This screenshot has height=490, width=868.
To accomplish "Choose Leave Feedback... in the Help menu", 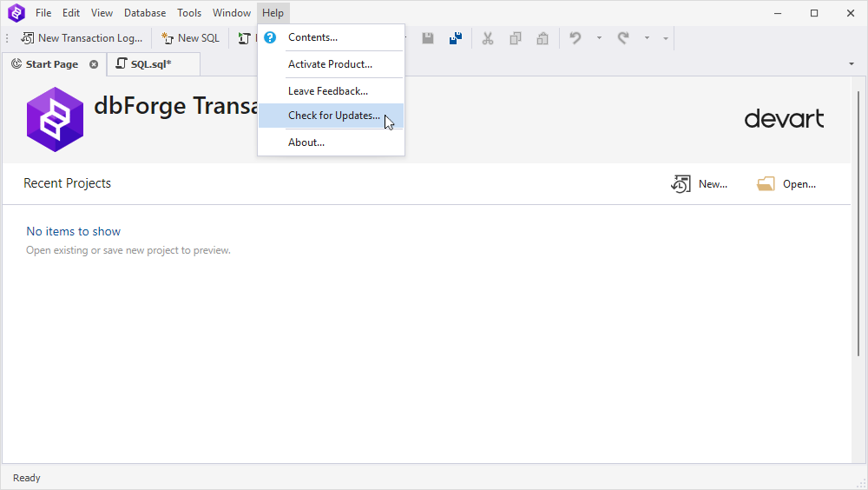I will (x=331, y=91).
